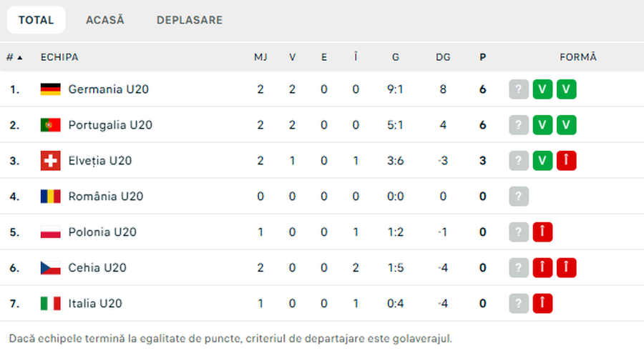Open Cehia U20 team link

97,268
